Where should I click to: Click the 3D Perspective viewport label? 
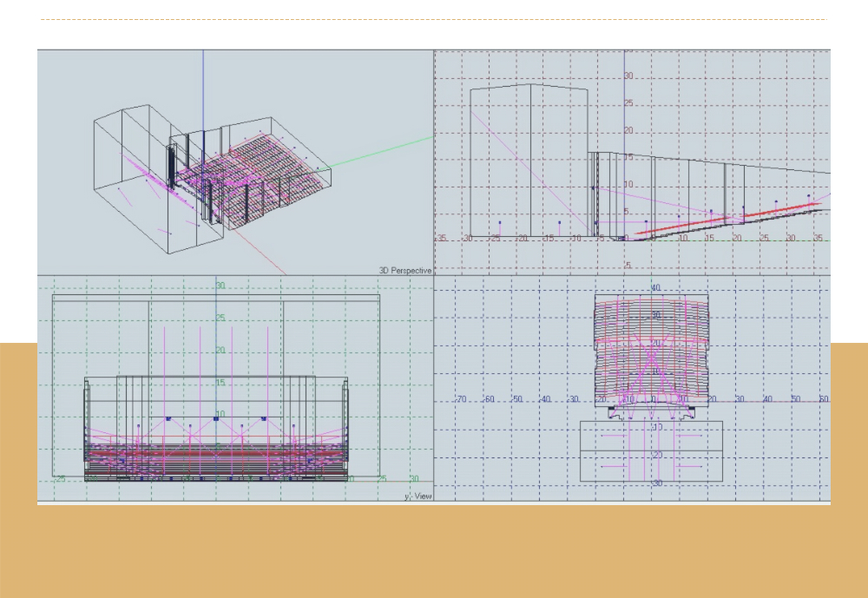click(404, 271)
